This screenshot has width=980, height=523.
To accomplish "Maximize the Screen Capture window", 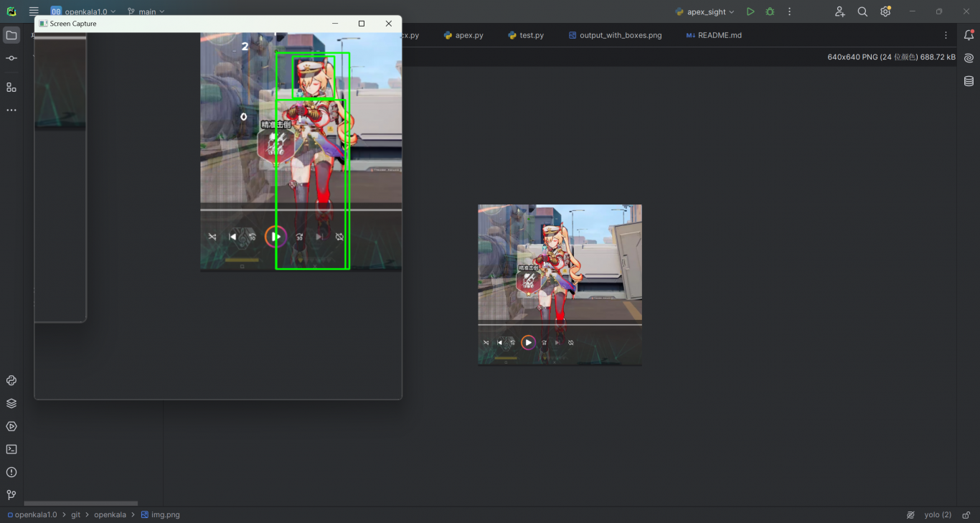I will click(x=362, y=24).
